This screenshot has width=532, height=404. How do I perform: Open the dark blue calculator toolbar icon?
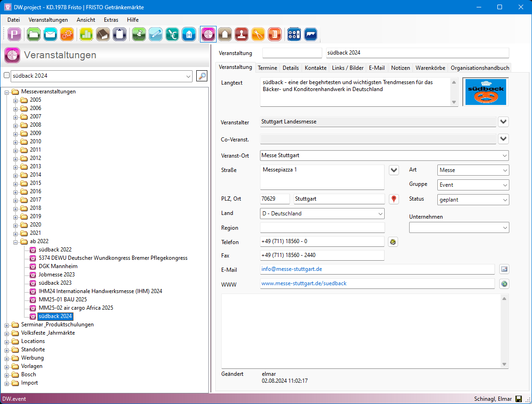(294, 34)
